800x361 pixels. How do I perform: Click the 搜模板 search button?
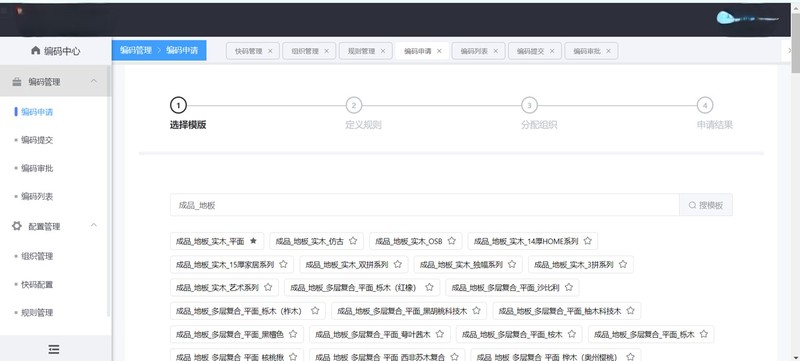click(706, 205)
